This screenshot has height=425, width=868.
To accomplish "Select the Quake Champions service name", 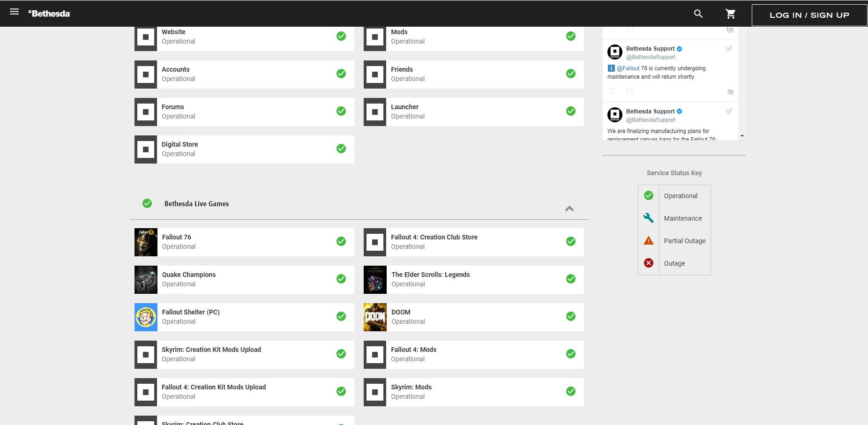I will (189, 275).
